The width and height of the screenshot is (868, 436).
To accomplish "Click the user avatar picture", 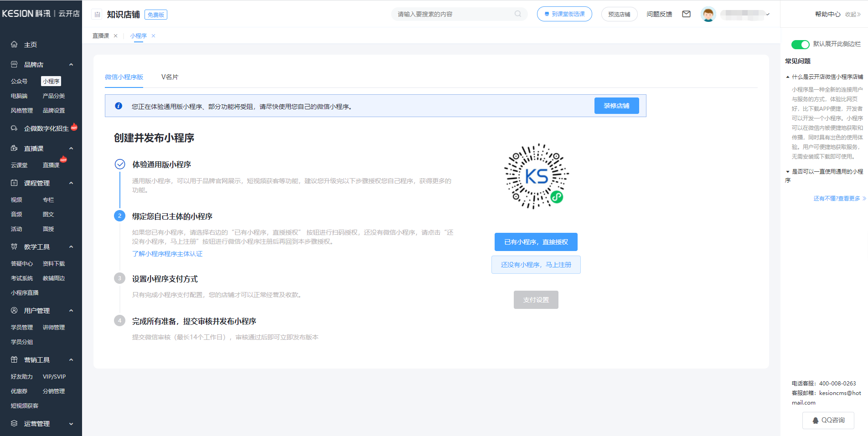I will (x=708, y=14).
